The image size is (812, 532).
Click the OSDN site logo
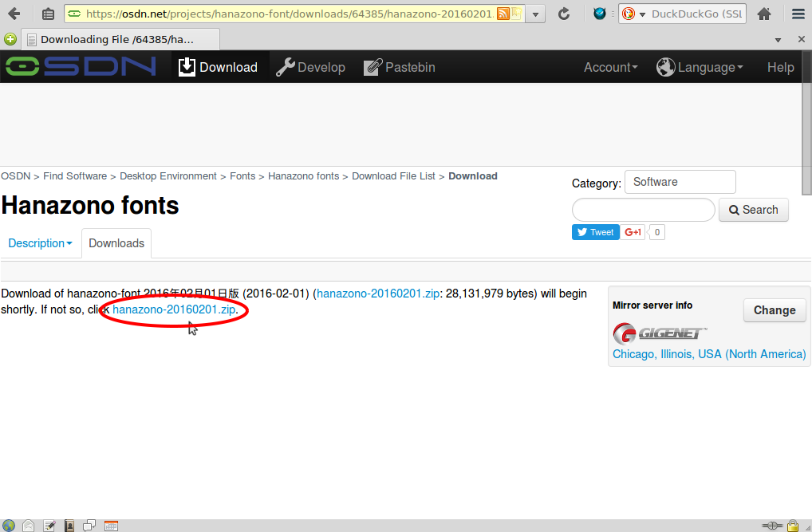click(81, 66)
